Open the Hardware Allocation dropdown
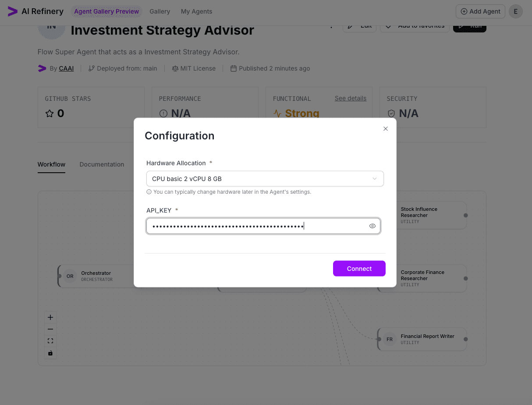 (265, 179)
